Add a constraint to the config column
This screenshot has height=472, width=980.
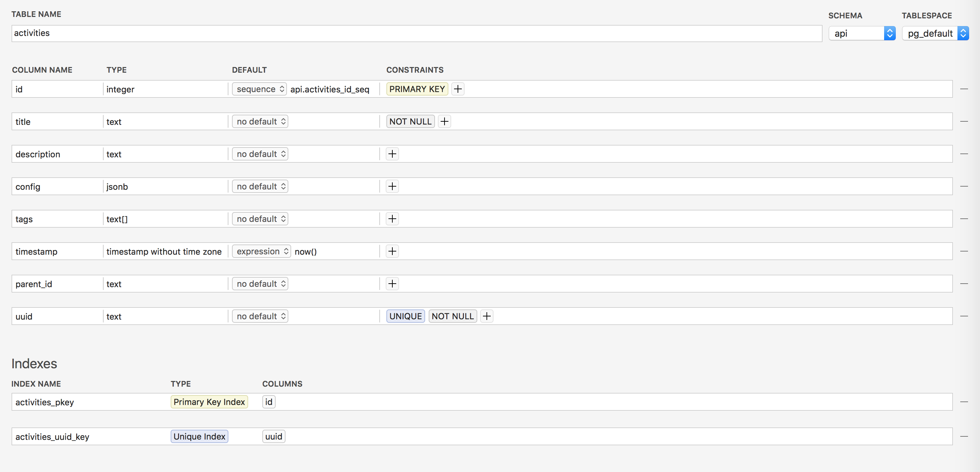tap(392, 186)
